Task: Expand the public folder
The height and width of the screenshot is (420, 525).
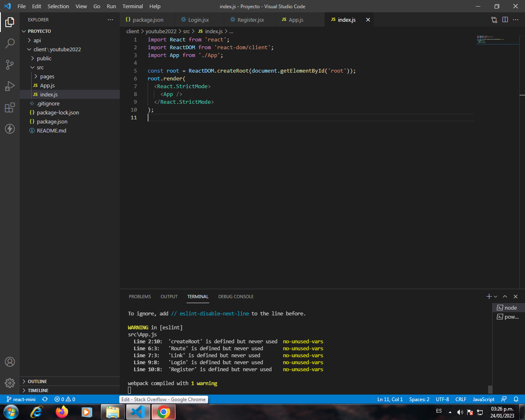Action: coord(70,58)
